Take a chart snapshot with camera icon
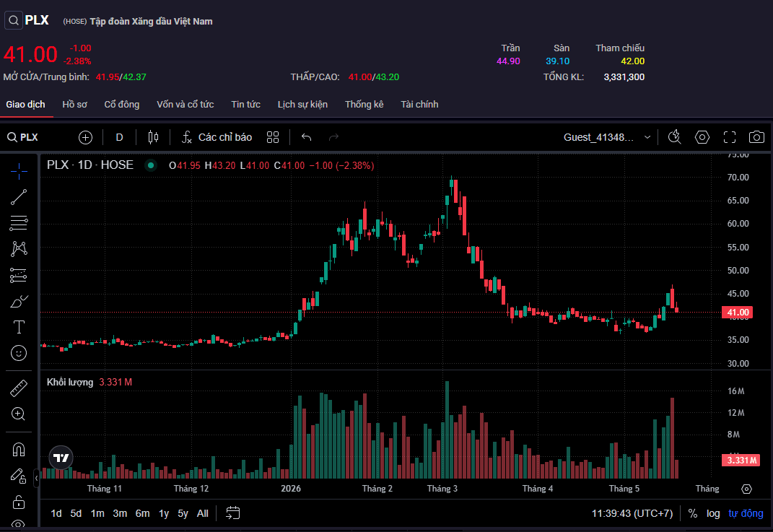This screenshot has height=532, width=773. 756,137
